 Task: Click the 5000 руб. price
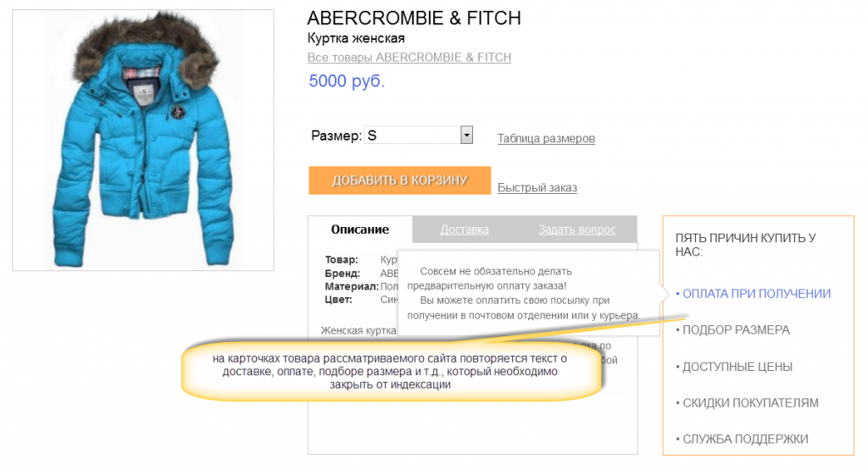coord(347,81)
